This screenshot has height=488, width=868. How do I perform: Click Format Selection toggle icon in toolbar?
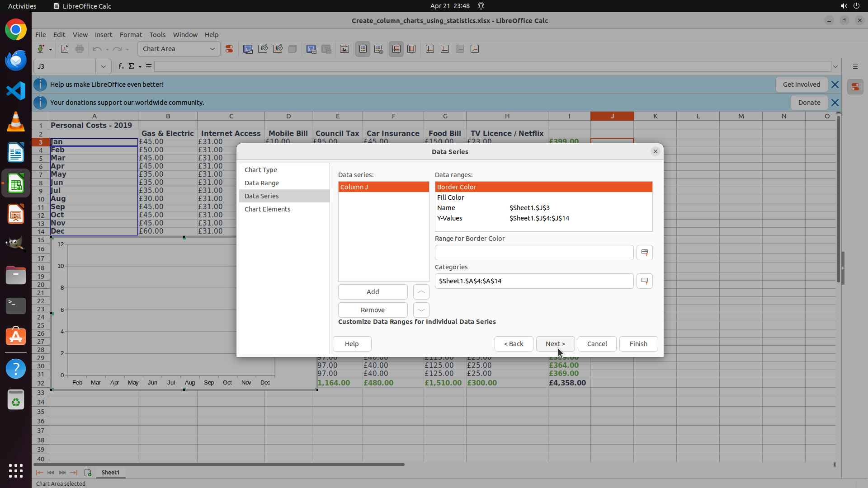(229, 49)
